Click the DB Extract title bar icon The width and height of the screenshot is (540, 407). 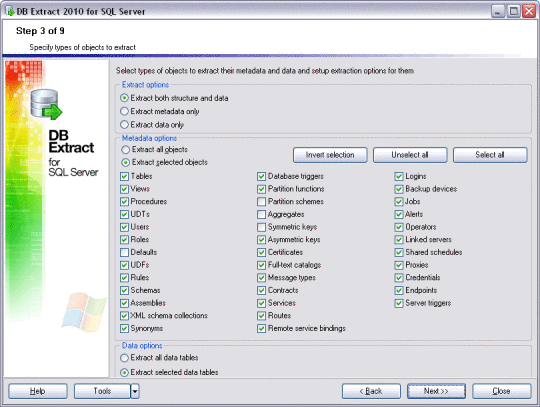(x=10, y=11)
